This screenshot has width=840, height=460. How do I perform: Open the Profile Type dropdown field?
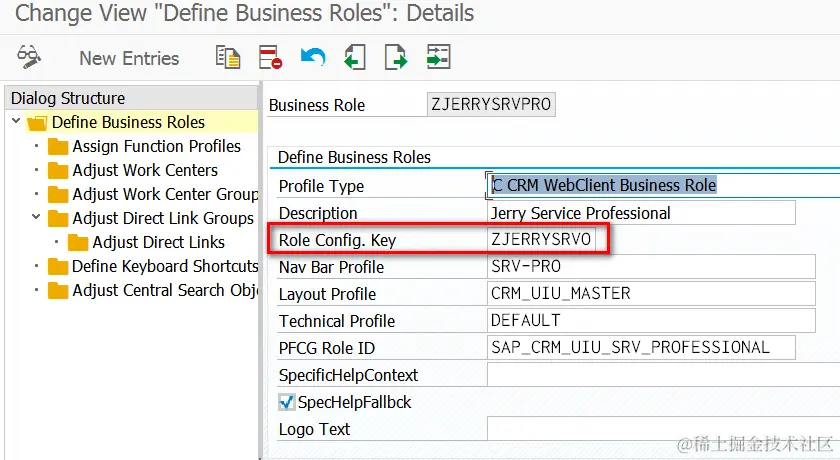pos(660,185)
